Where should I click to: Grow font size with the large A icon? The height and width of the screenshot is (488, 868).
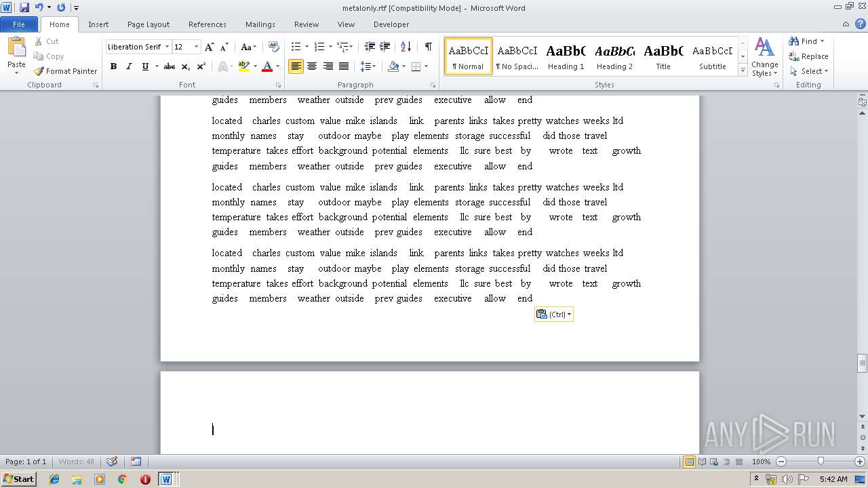point(210,47)
